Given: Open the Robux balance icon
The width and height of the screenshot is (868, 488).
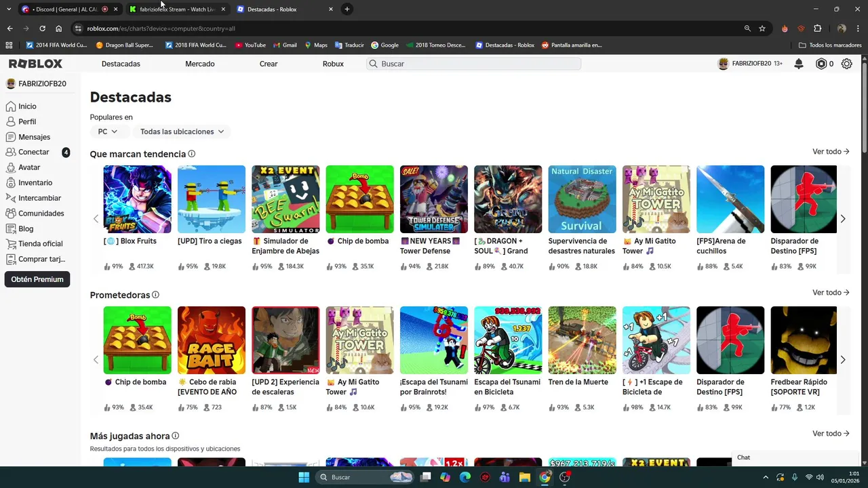Looking at the screenshot, I should coord(821,64).
